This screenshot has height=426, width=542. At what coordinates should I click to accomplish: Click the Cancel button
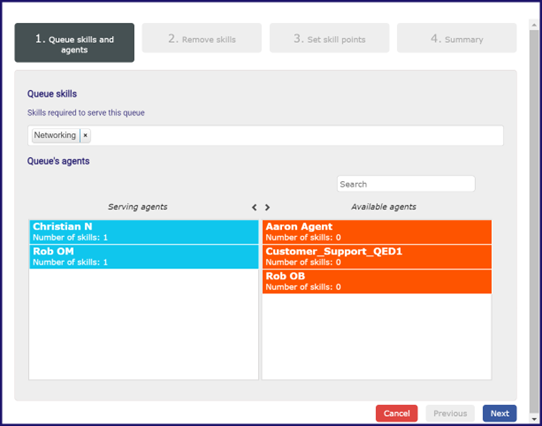(x=397, y=414)
